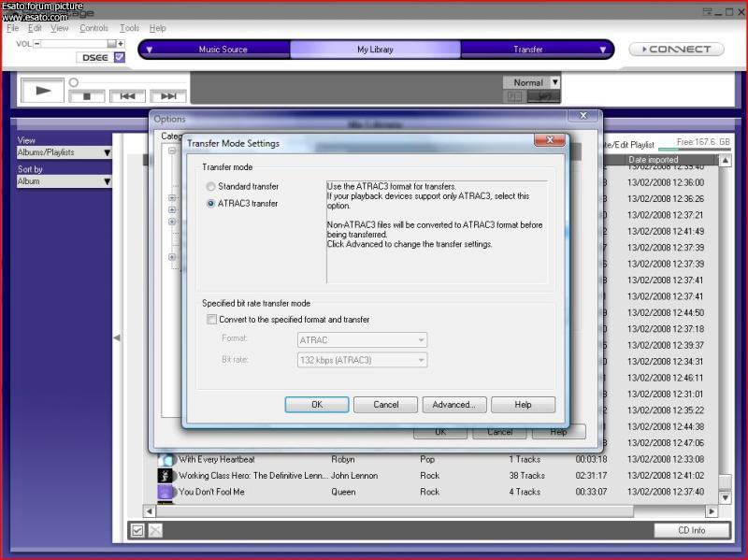
Task: Click the album list's scroll right arrow
Action: point(712,511)
